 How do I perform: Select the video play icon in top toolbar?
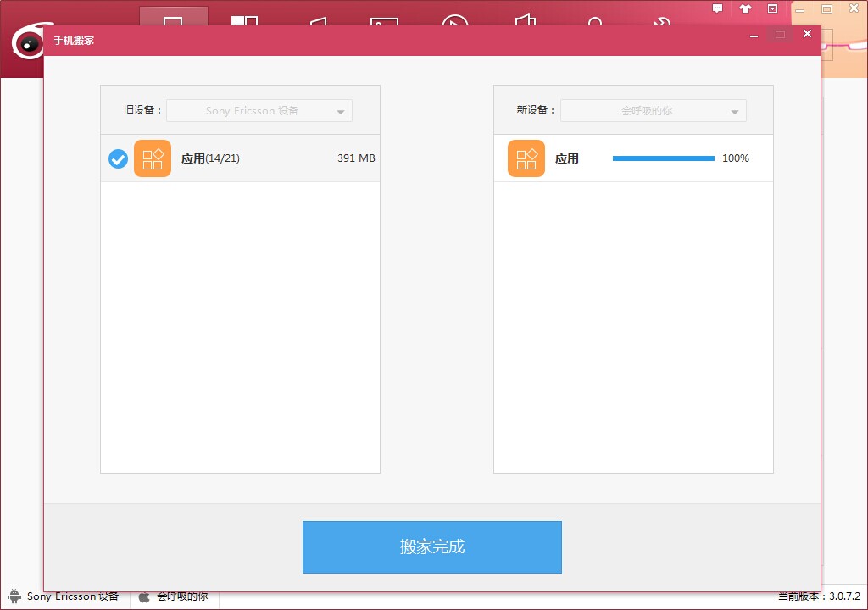(x=455, y=21)
